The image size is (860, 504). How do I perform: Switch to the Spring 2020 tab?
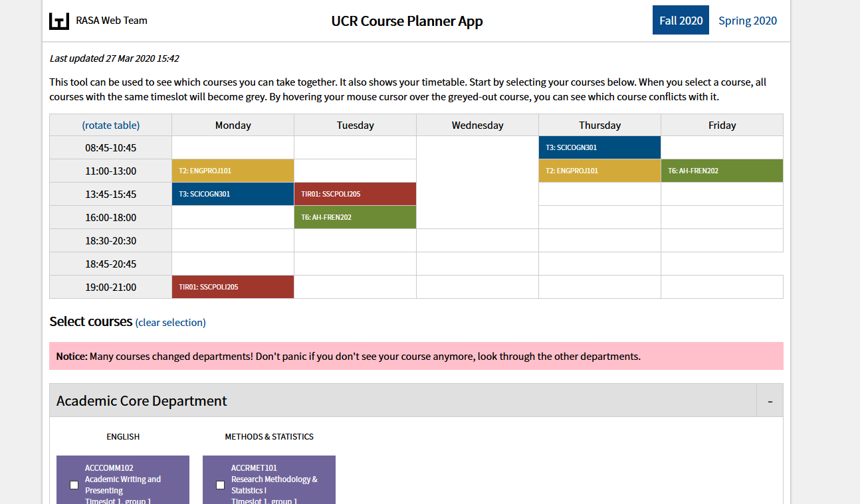[x=747, y=21]
